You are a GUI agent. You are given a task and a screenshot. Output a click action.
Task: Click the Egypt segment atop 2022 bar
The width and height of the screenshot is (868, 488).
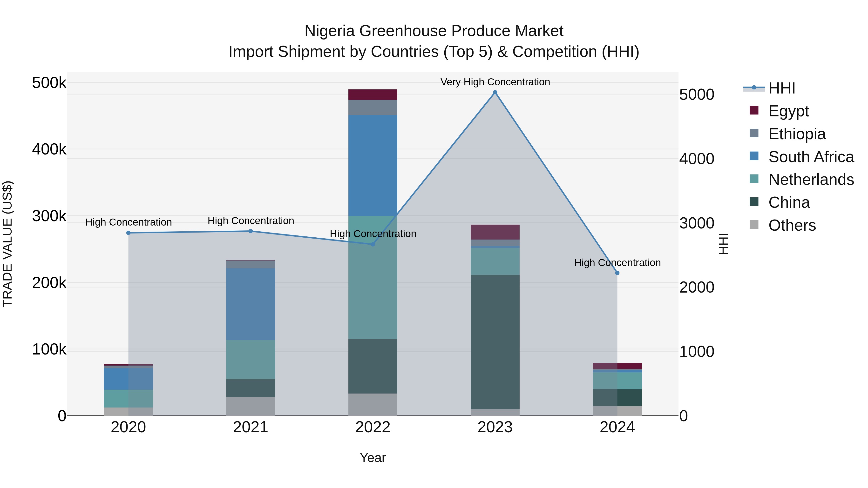tap(373, 95)
